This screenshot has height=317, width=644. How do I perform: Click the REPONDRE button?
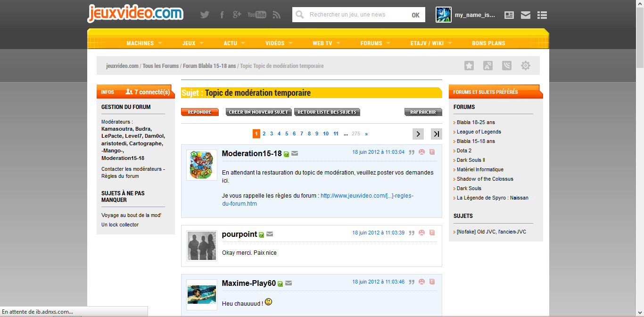[200, 112]
